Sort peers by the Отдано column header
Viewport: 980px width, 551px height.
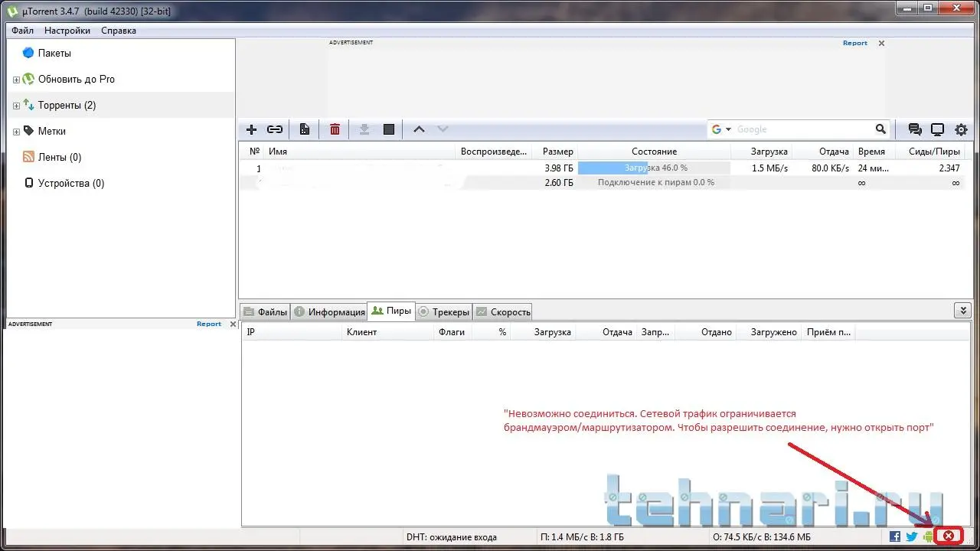[x=705, y=332]
